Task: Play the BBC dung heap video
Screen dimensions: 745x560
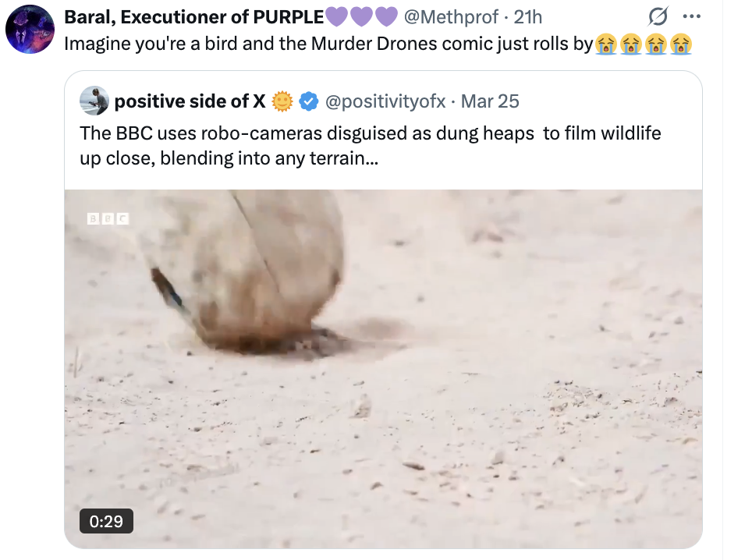Action: pyautogui.click(x=383, y=368)
